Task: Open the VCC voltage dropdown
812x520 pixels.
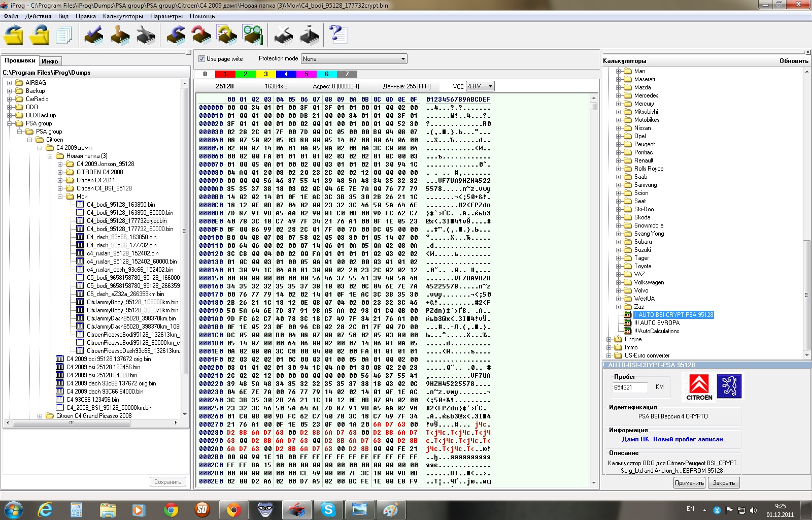Action: 480,86
